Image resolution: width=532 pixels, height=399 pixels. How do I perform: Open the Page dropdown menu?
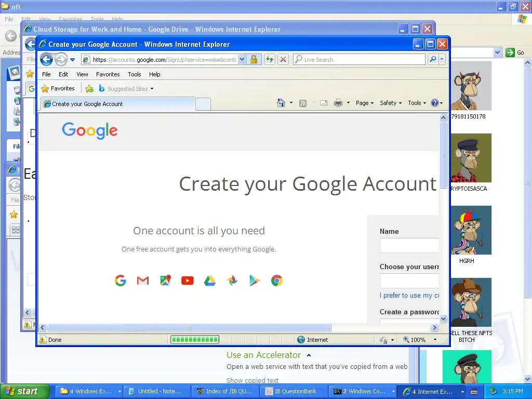coord(364,103)
